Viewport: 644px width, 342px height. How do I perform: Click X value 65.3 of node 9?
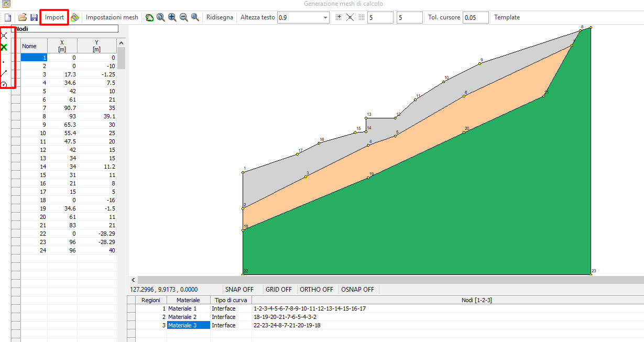[62, 125]
